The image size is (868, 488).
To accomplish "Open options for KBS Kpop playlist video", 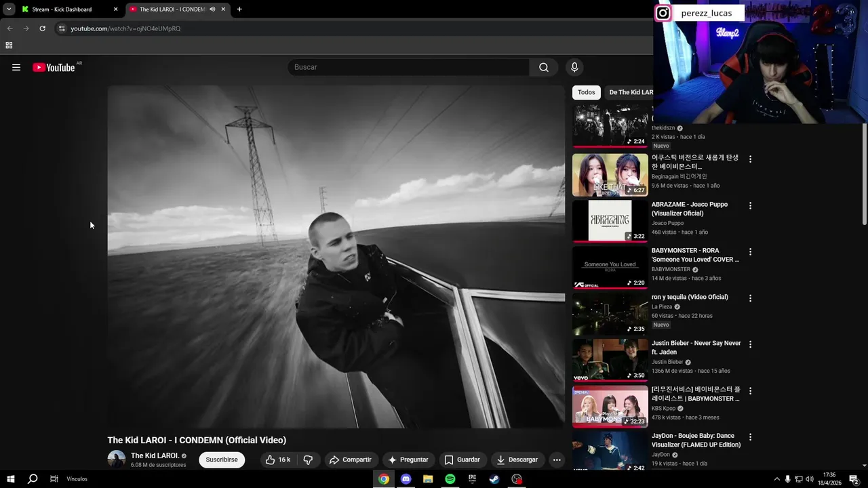I will click(x=750, y=391).
